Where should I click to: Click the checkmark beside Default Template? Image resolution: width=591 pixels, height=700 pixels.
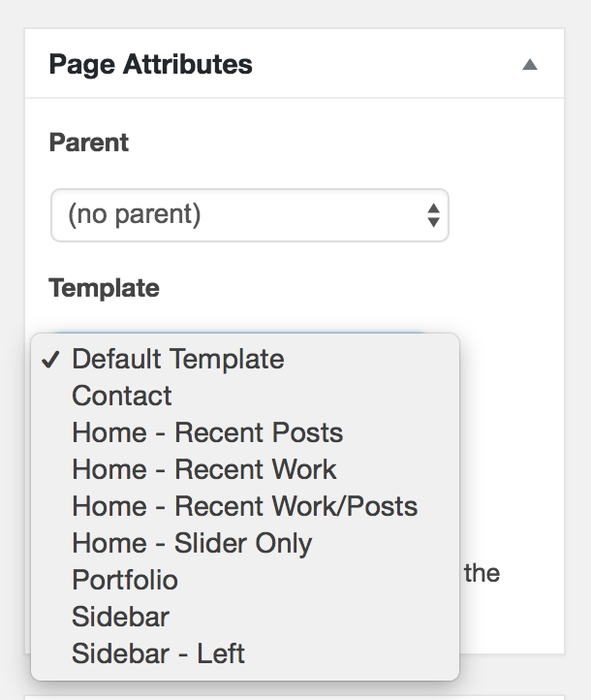(50, 359)
